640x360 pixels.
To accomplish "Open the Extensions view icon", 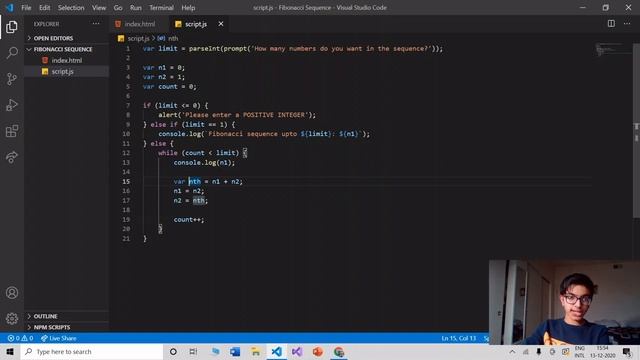I will point(12,131).
